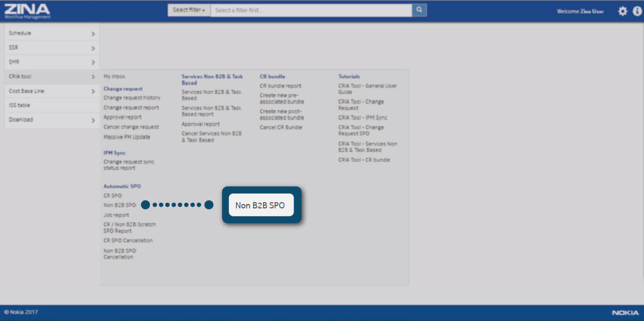
Task: Expand the SSR menu arrow
Action: coord(93,48)
